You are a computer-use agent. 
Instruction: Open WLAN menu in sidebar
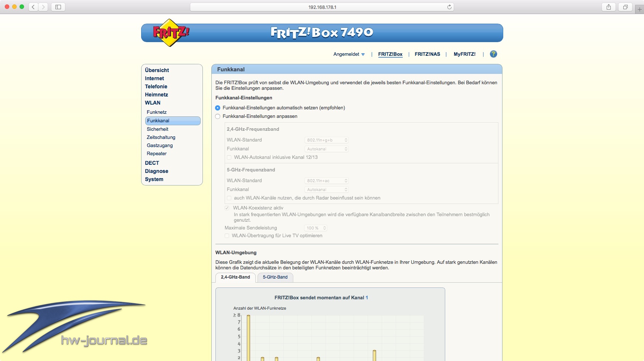[x=153, y=103]
